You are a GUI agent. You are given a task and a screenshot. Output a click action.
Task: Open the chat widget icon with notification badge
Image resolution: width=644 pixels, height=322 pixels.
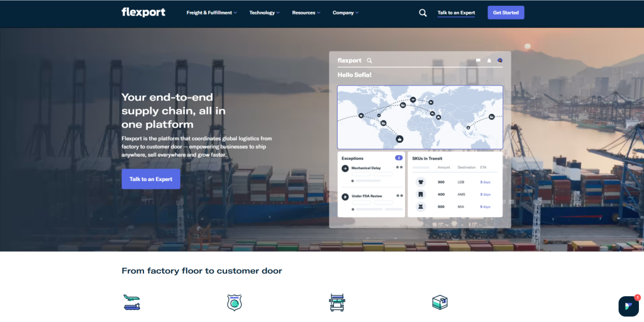pos(629,306)
